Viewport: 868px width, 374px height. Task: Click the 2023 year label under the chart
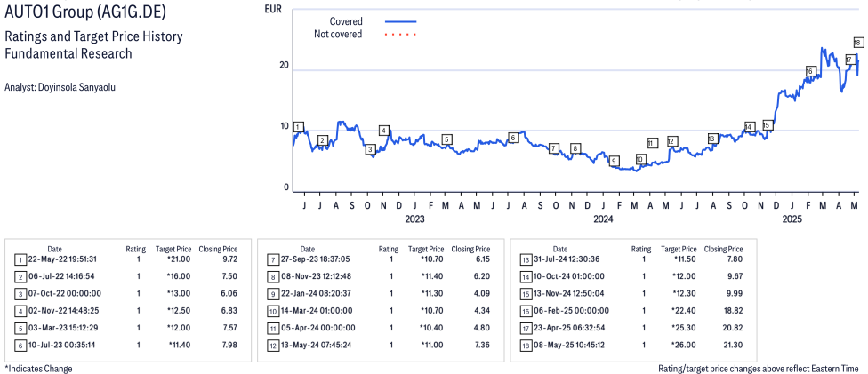(414, 219)
